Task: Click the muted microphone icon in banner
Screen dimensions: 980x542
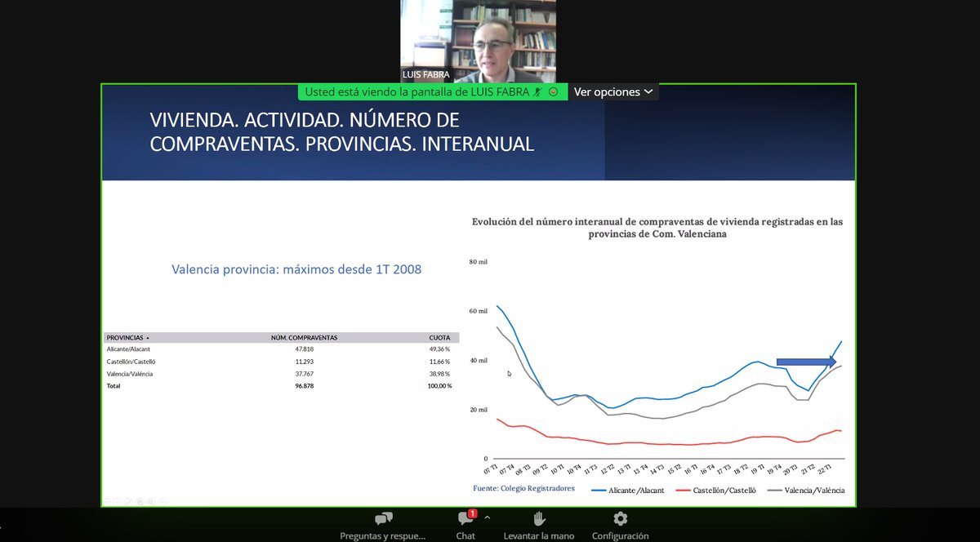Action: 539,91
